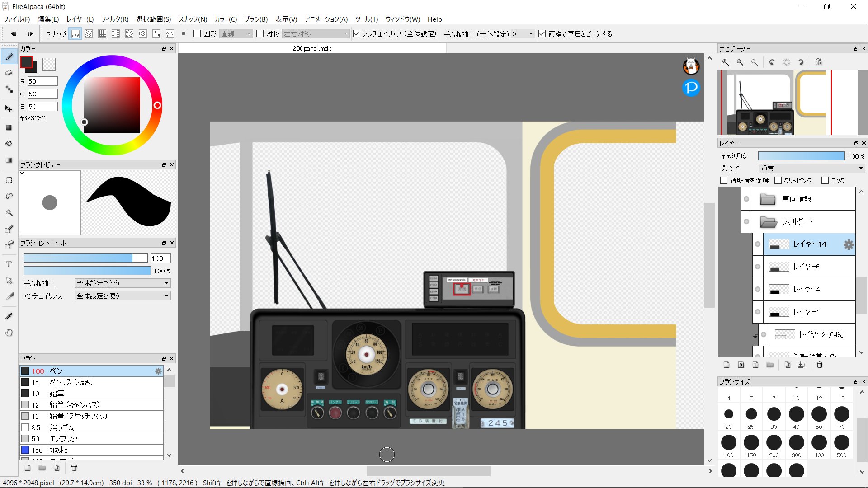Delete brush with Brush panel trash icon
The width and height of the screenshot is (868, 488).
[x=74, y=468]
